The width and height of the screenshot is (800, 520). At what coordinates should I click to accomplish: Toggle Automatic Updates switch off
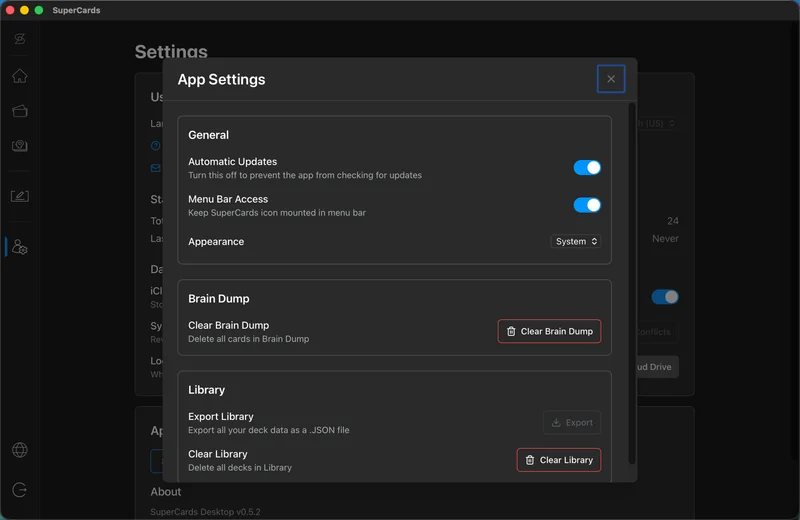(x=587, y=167)
